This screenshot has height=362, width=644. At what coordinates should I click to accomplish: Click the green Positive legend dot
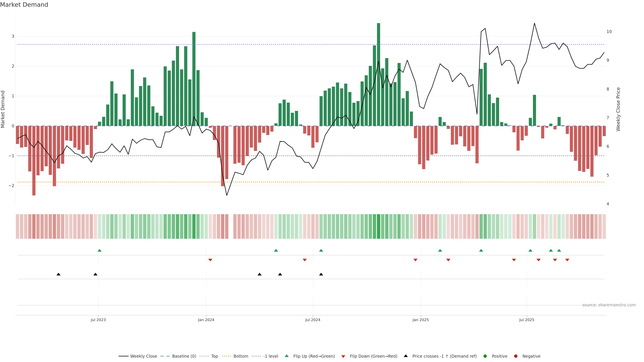485,356
